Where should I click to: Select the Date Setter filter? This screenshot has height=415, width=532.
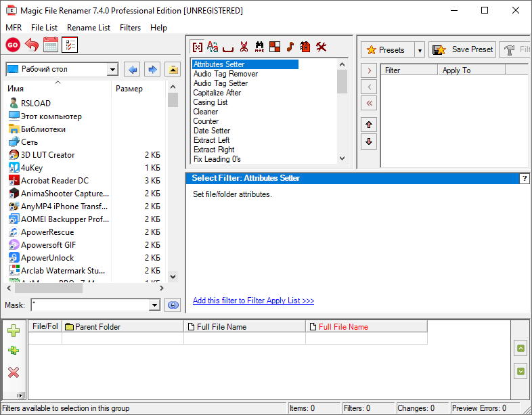[212, 131]
